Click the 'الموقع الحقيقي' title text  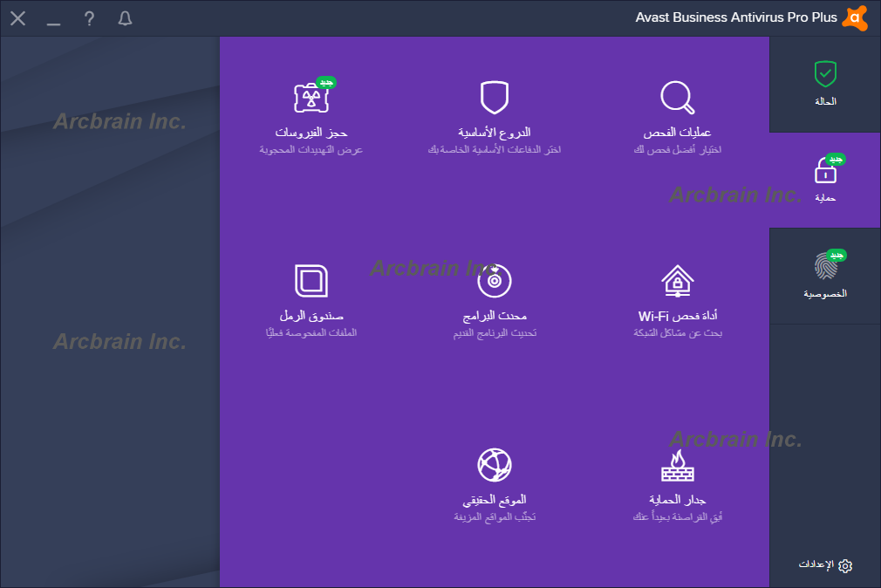(495, 500)
